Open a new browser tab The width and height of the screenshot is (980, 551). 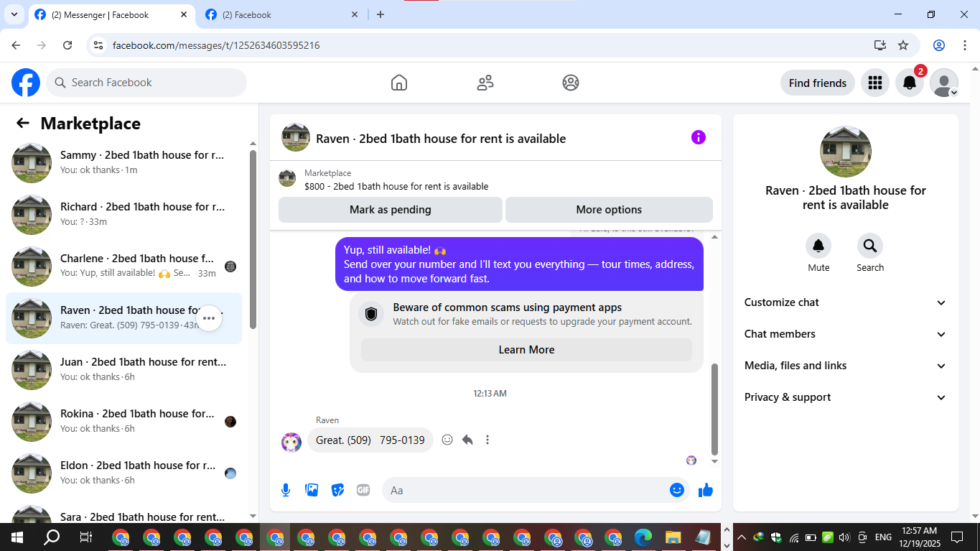point(381,14)
